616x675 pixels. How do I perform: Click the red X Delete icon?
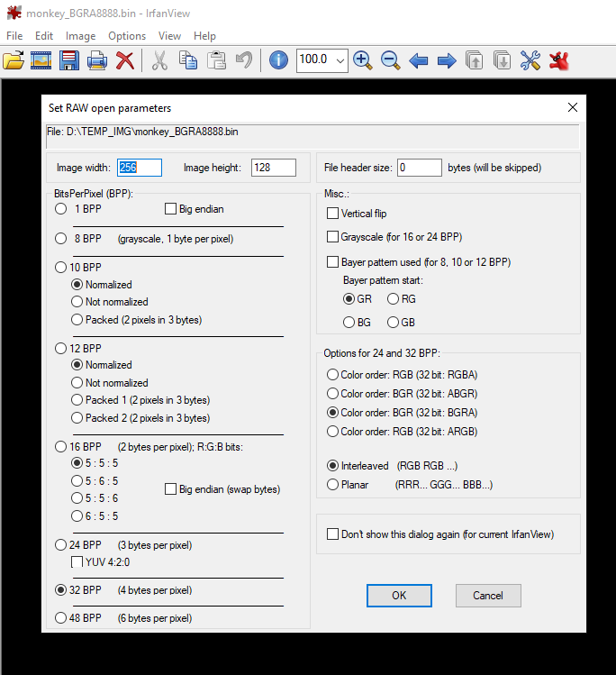tap(125, 60)
